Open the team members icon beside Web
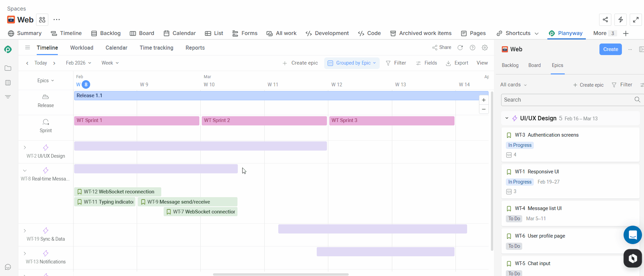Screen dimensions: 644x276 pyautogui.click(x=42, y=20)
